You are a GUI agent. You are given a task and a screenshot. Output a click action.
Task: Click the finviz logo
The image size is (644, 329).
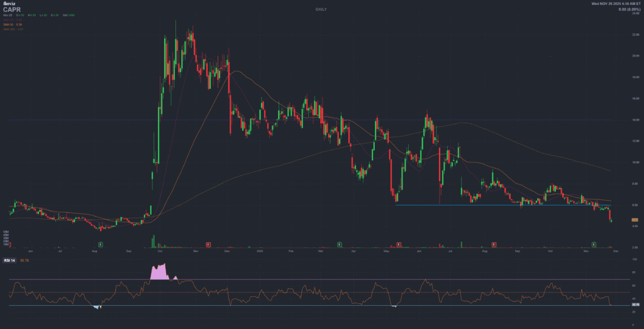(9, 4)
